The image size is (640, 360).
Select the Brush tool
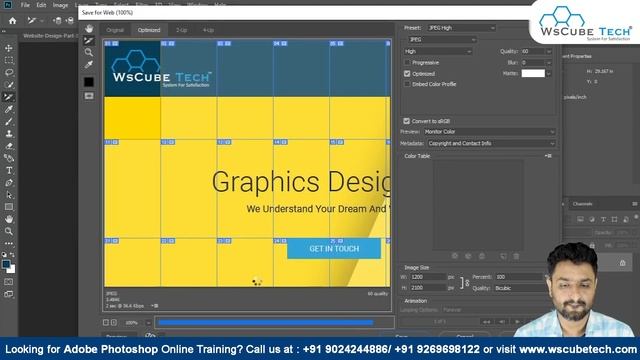pyautogui.click(x=9, y=122)
